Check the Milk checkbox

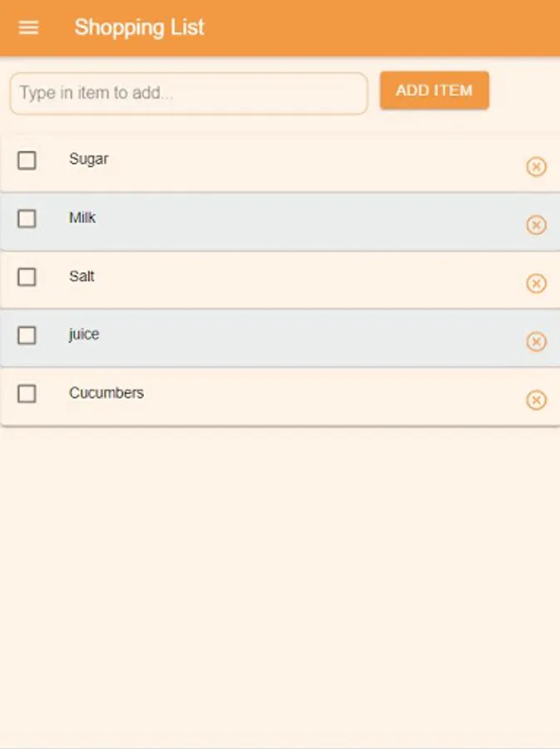(26, 219)
